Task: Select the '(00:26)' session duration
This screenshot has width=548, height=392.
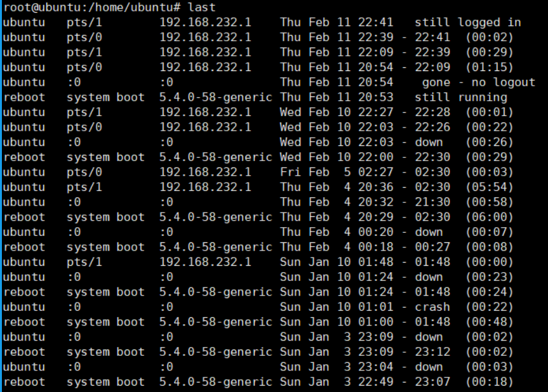Action: (489, 143)
